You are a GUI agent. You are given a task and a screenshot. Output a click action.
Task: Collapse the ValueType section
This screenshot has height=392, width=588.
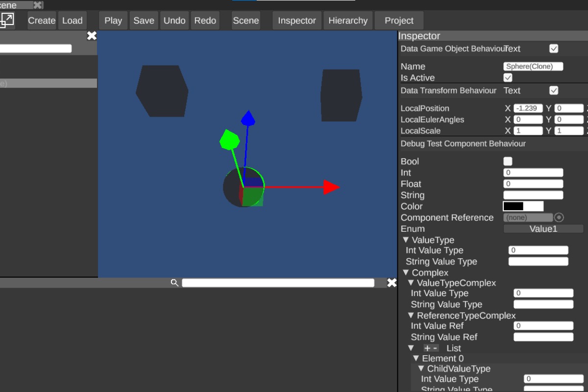coord(406,240)
